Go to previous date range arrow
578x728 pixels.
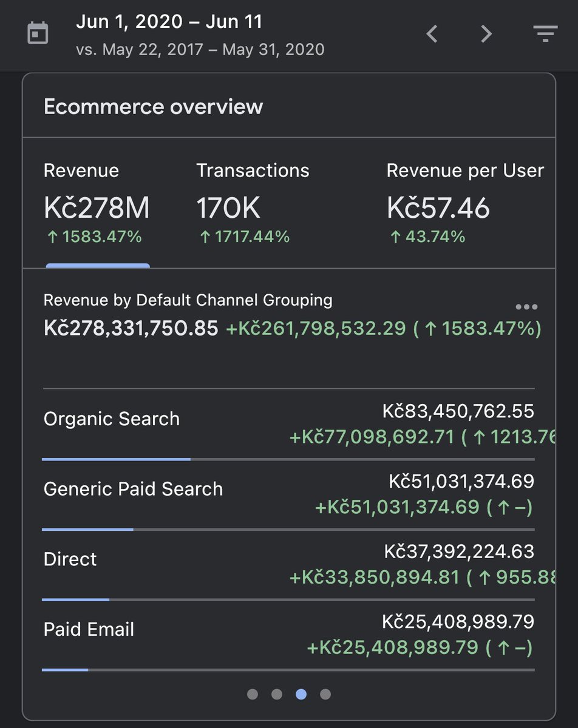[x=432, y=34]
